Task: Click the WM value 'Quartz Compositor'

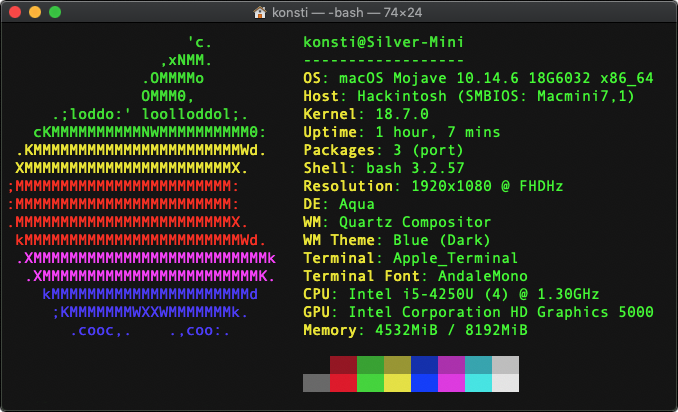Action: 415,222
